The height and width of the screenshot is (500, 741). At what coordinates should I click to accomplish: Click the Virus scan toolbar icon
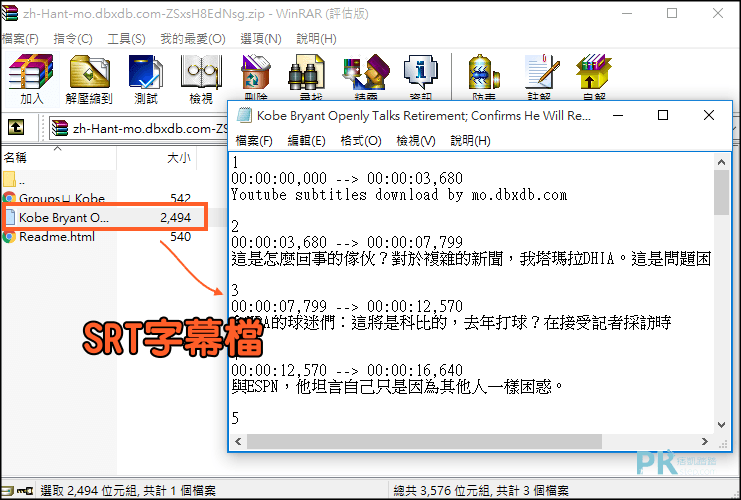coord(483,72)
